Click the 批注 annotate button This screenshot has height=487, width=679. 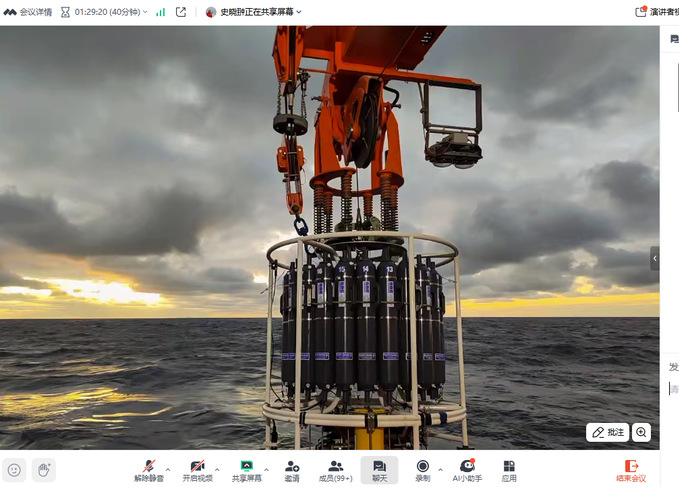[607, 432]
